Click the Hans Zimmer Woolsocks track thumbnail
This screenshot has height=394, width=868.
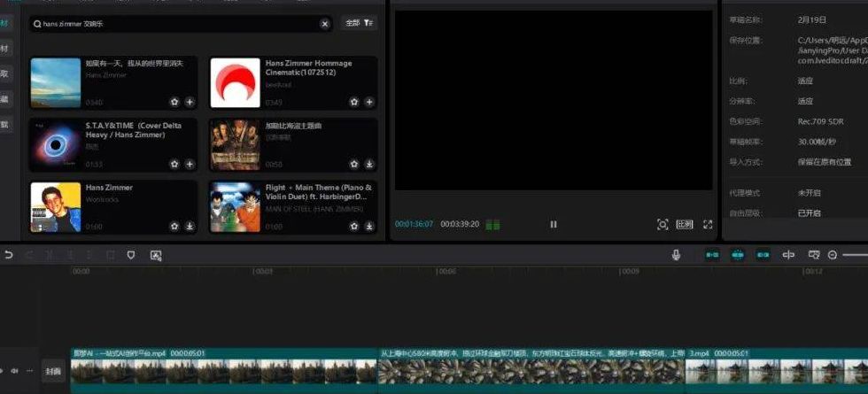click(55, 207)
